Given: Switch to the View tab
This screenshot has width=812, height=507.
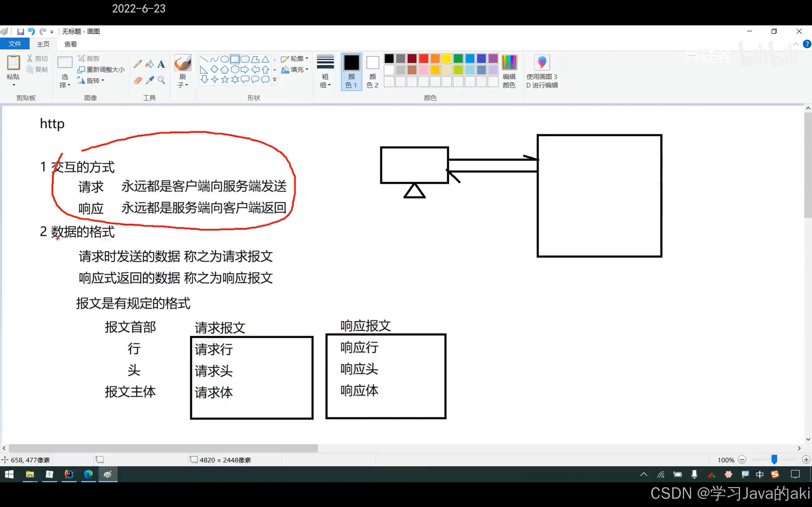Looking at the screenshot, I should tap(70, 44).
